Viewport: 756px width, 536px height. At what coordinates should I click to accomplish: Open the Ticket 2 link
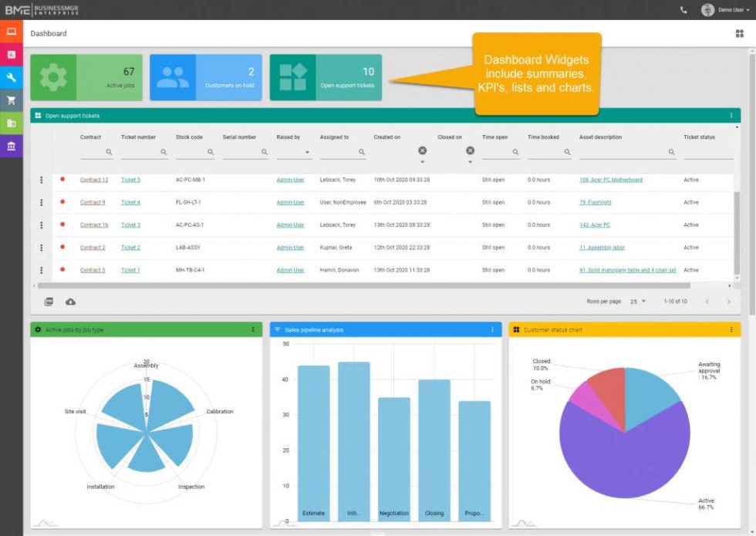130,248
